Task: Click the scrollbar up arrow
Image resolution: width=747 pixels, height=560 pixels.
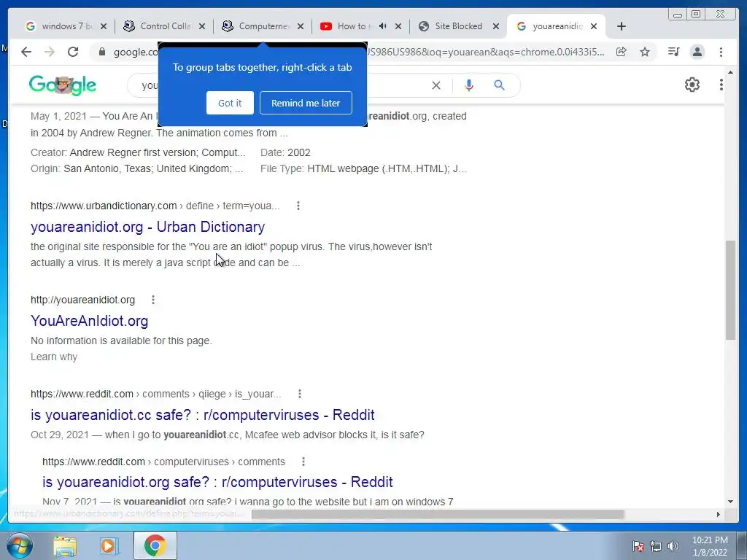Action: pos(730,73)
